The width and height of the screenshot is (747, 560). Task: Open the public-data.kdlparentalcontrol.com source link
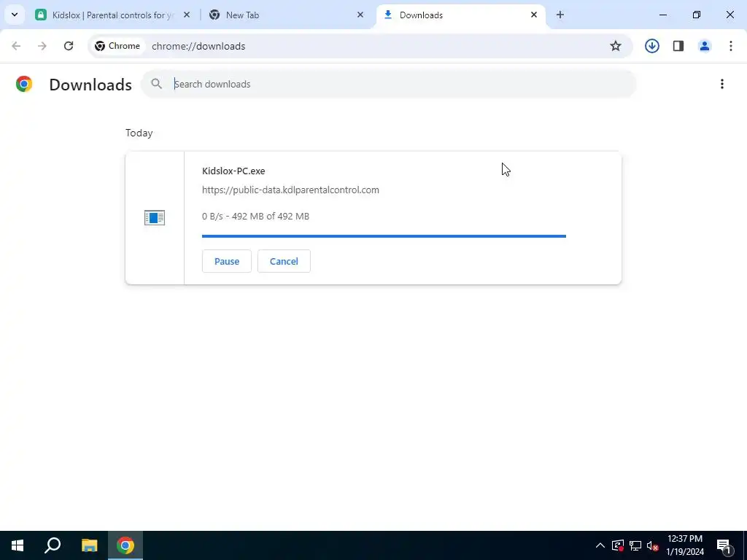pos(290,190)
